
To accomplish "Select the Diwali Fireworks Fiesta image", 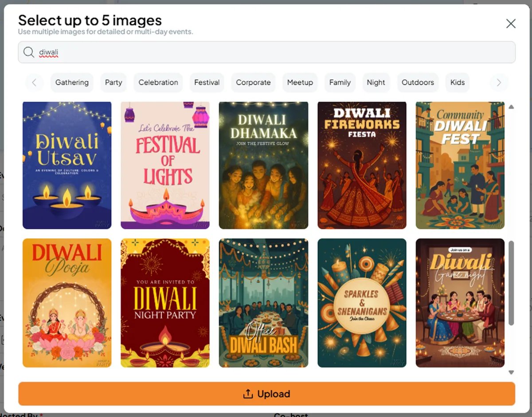I will pyautogui.click(x=362, y=165).
